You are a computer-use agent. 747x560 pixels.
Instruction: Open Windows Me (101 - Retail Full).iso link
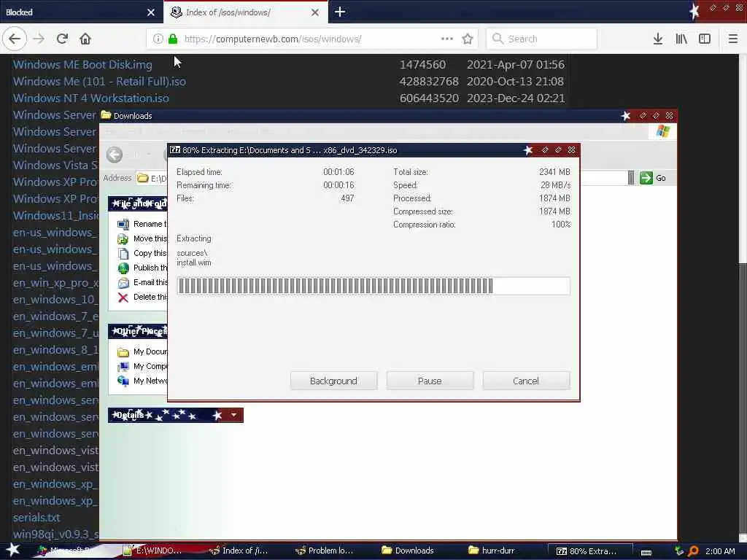pyautogui.click(x=99, y=82)
